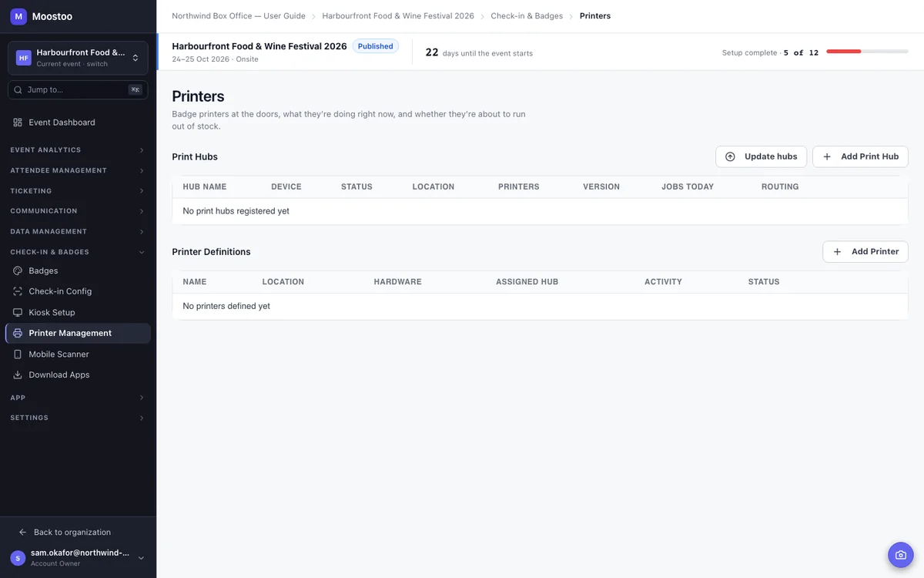Open Event Dashboard

(78, 123)
